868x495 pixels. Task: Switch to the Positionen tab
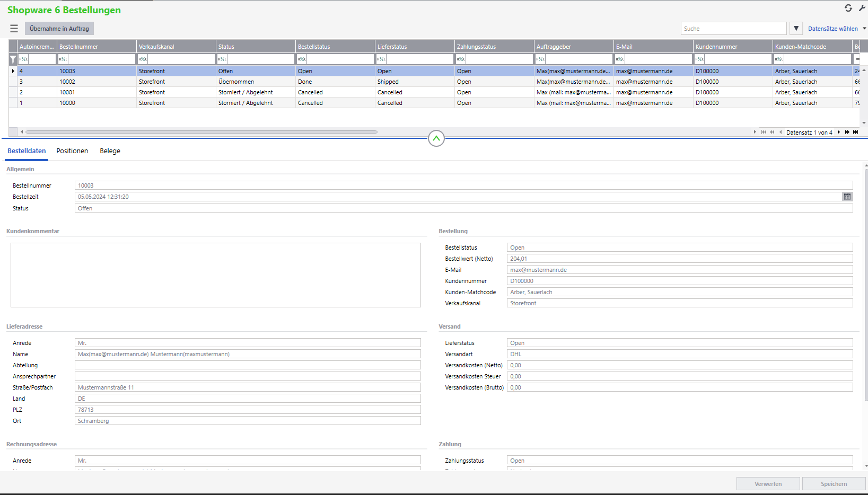72,151
